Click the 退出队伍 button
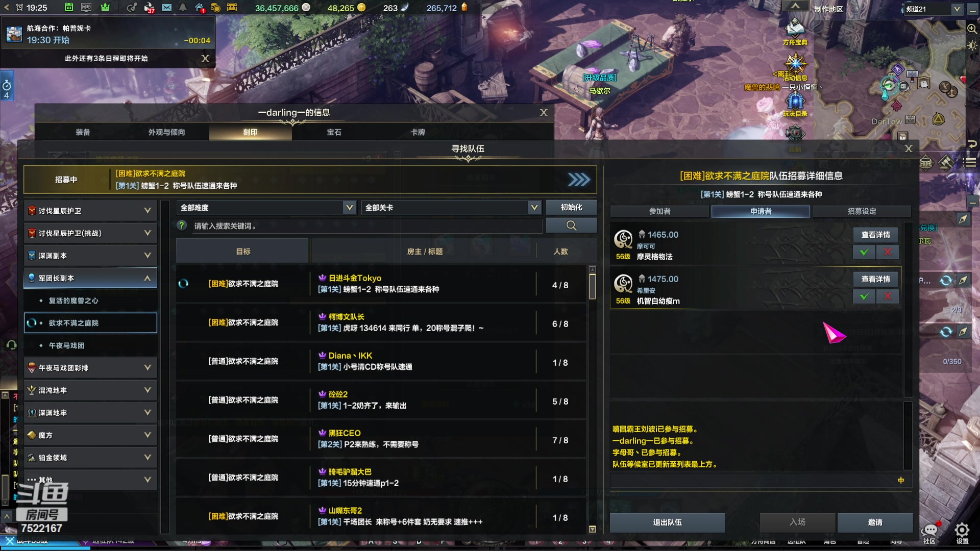Image resolution: width=980 pixels, height=551 pixels. click(667, 522)
